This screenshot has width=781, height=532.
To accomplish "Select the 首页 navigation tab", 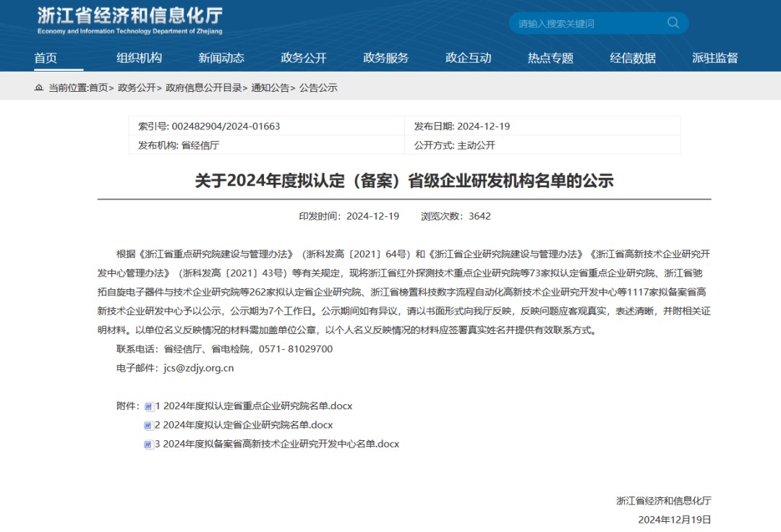I will coord(46,59).
